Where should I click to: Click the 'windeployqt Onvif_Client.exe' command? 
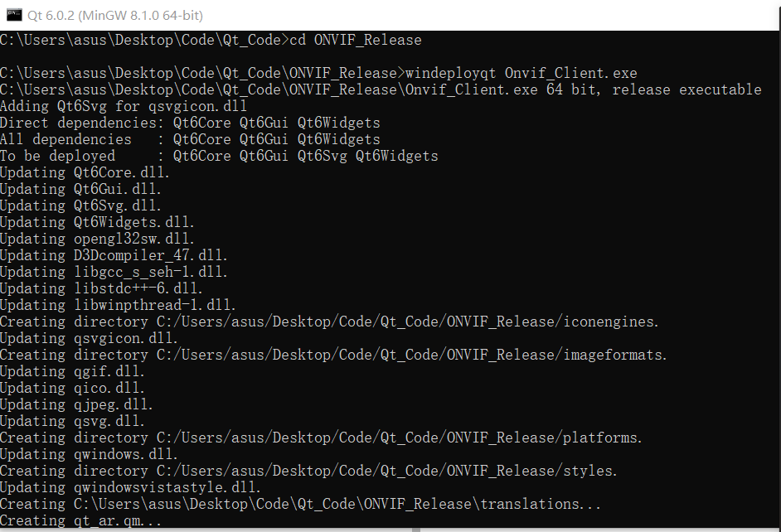pyautogui.click(x=521, y=73)
